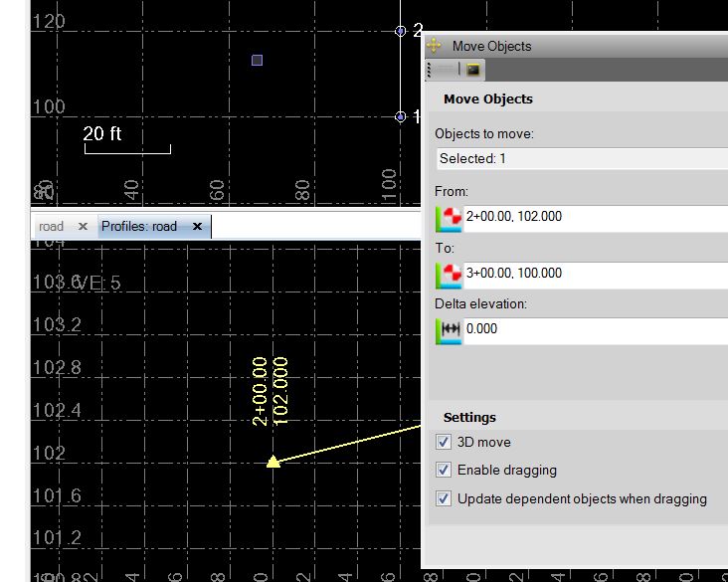Viewport: 728px width, 582px height.
Task: Toggle Update dependent objects when dragging
Action: click(444, 498)
